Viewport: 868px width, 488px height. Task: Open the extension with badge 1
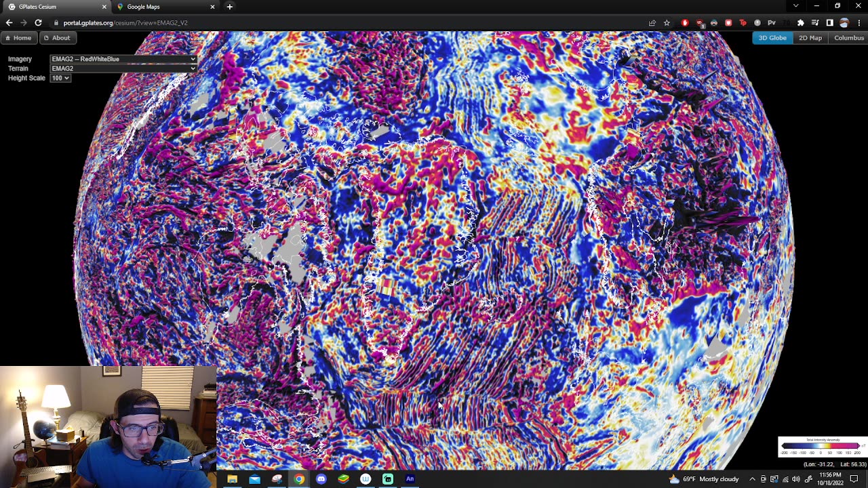tap(699, 22)
